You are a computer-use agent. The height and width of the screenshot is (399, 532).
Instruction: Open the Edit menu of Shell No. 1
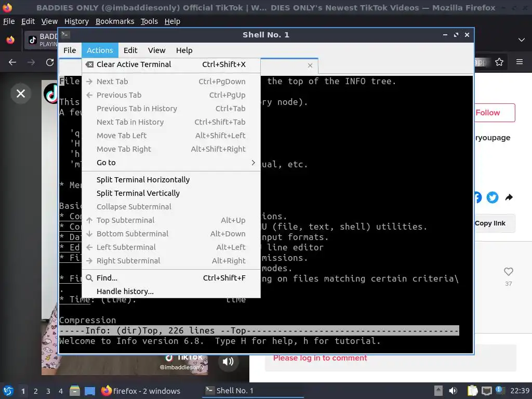pyautogui.click(x=130, y=50)
